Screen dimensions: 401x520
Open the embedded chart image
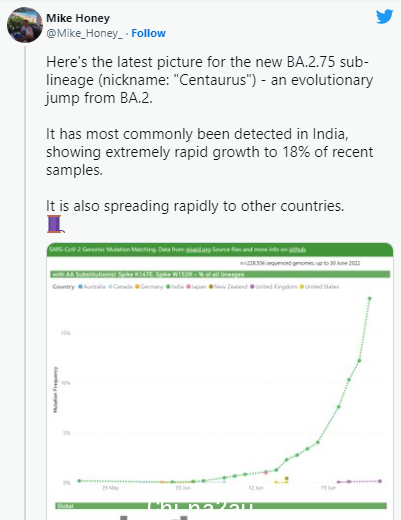pos(220,381)
